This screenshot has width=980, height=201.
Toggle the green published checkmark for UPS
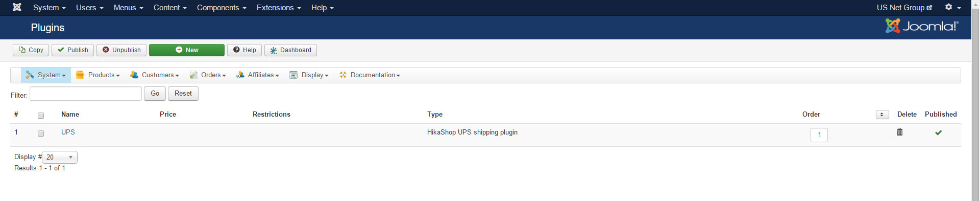[938, 132]
